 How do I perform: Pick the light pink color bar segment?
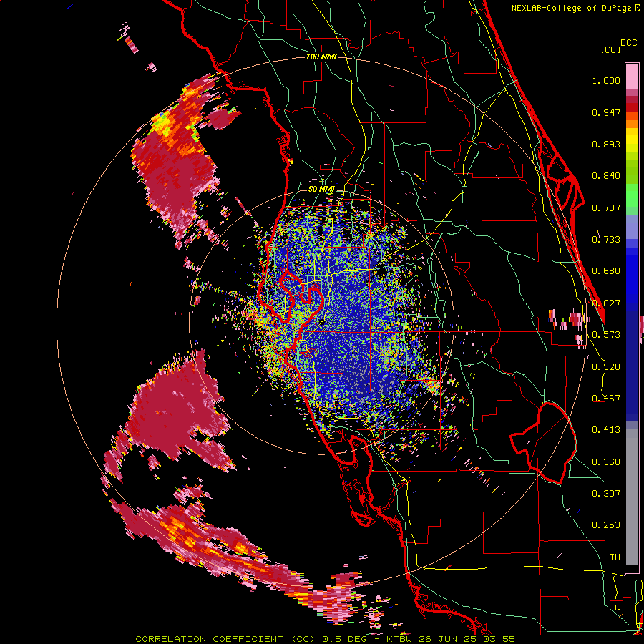pos(632,76)
